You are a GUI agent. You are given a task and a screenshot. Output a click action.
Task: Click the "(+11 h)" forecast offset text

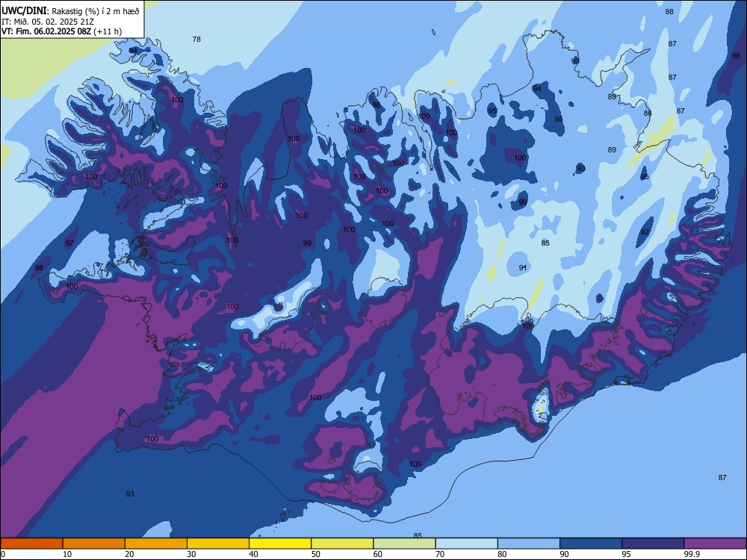tap(108, 32)
